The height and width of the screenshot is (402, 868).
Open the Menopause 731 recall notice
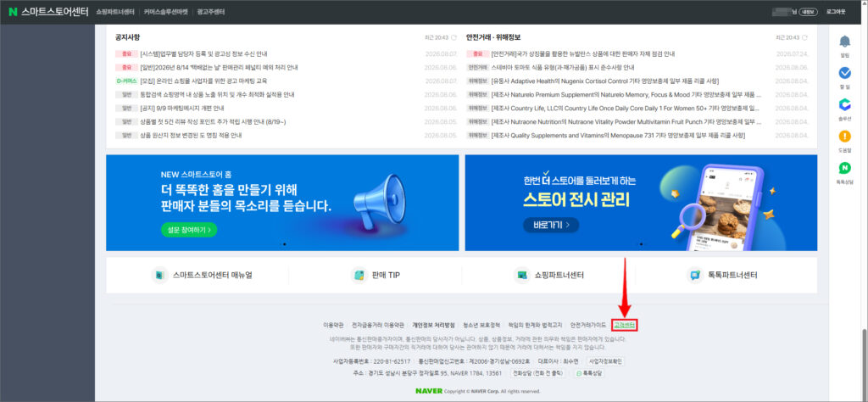(x=618, y=135)
